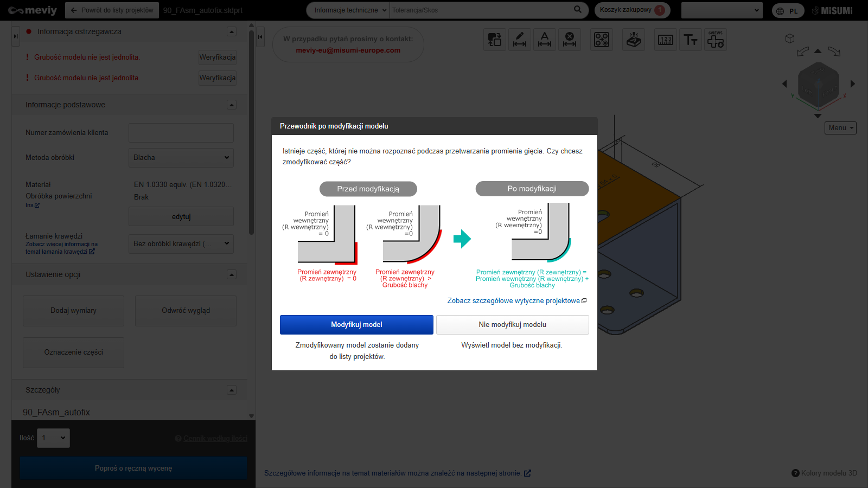Open the 6VIEWS download tool
Image resolution: width=868 pixels, height=488 pixels.
click(715, 40)
